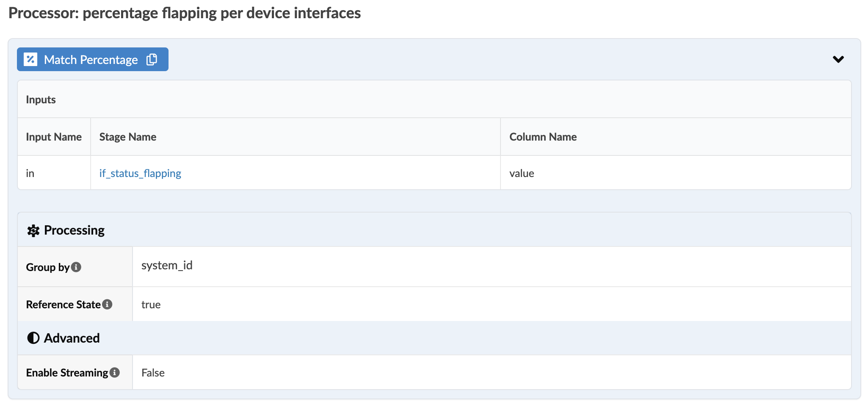Select the Column Name column header
This screenshot has height=404, width=868.
543,137
